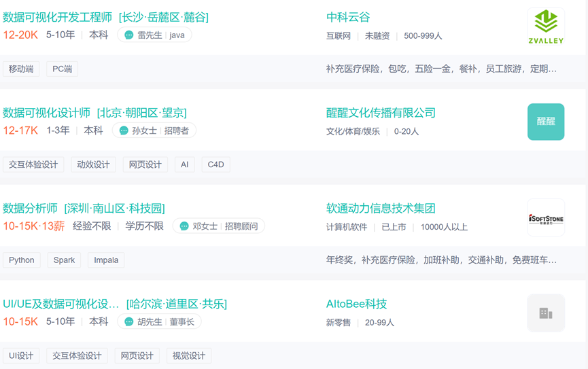Open 软通动力信息技术集团 company page
This screenshot has width=588, height=369.
[x=381, y=209]
